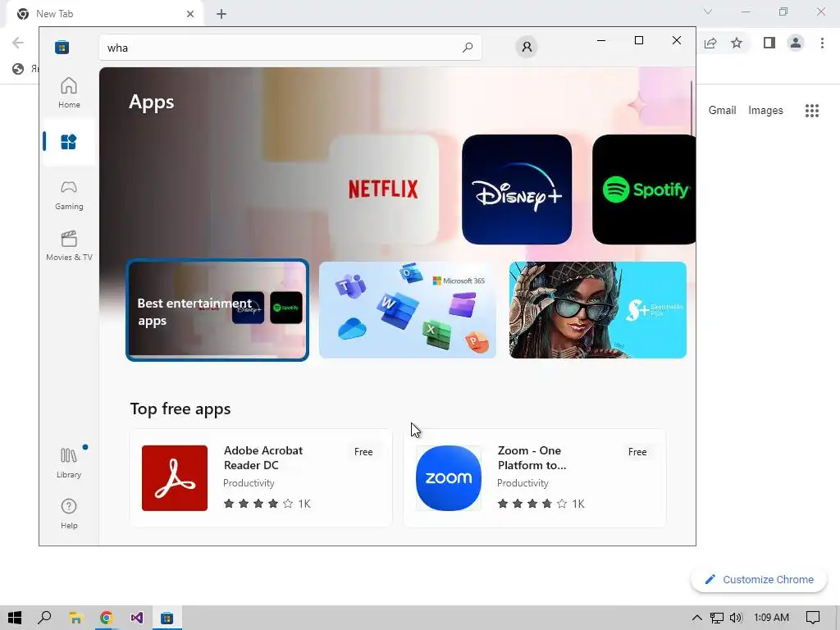Close the New Tab tab in Chrome
This screenshot has width=840, height=630.
click(x=190, y=14)
